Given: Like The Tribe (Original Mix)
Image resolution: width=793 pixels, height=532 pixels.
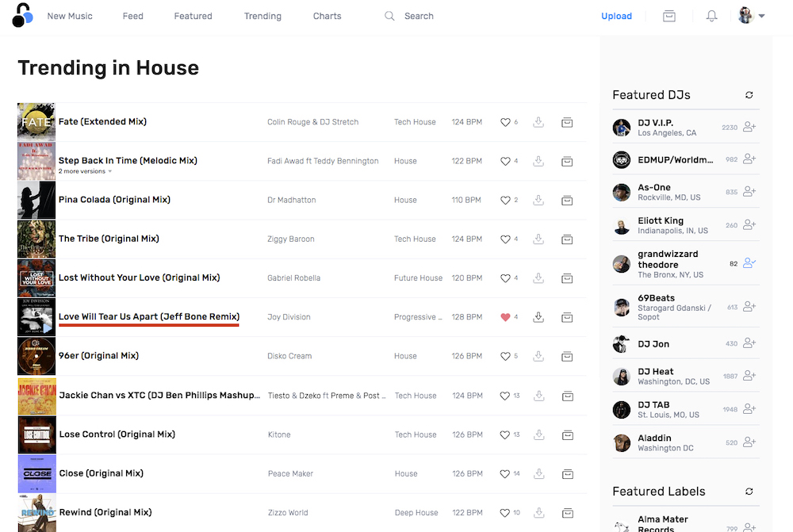Looking at the screenshot, I should pos(504,239).
